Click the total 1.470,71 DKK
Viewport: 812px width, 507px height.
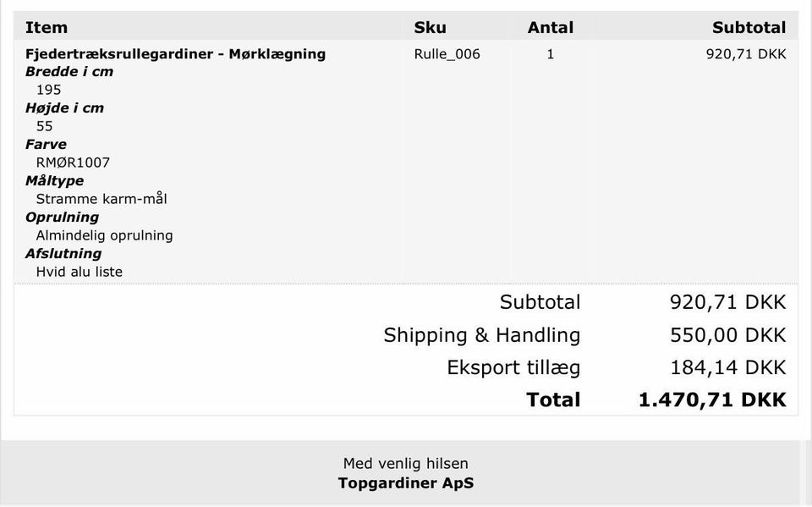[712, 400]
